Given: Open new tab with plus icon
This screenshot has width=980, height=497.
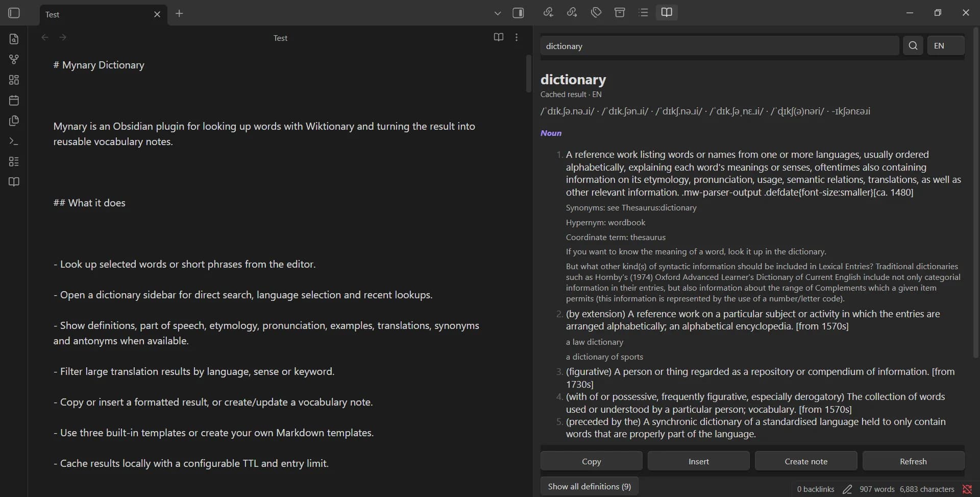Looking at the screenshot, I should point(179,14).
